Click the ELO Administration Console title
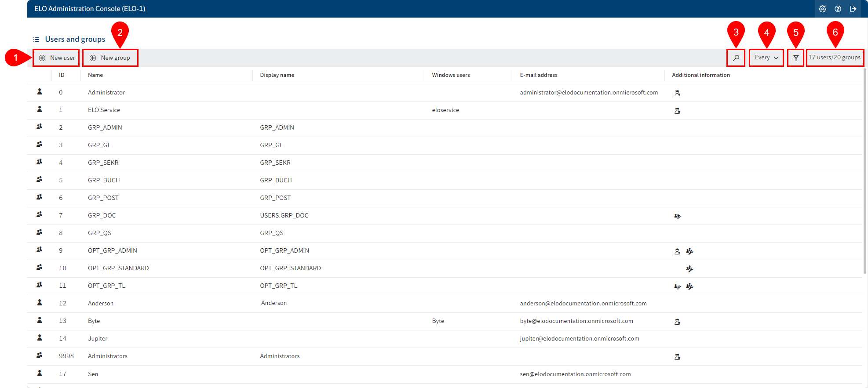Image resolution: width=868 pixels, height=388 pixels. pos(90,9)
